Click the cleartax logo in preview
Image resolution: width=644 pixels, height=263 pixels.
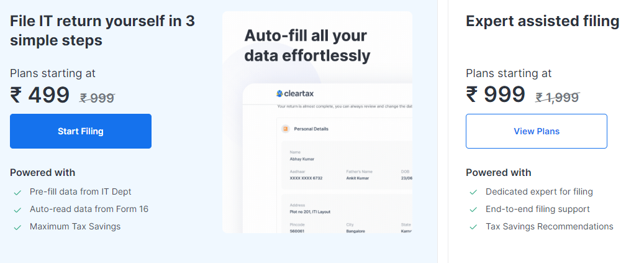[295, 93]
